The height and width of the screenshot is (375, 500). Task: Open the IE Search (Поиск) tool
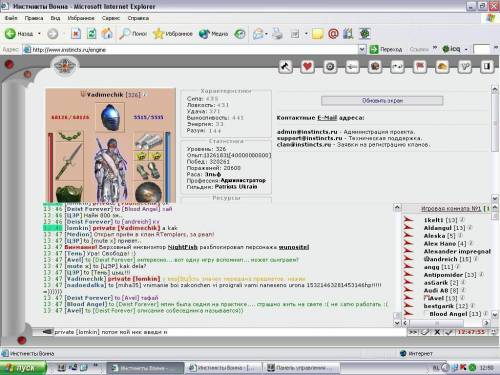133,33
